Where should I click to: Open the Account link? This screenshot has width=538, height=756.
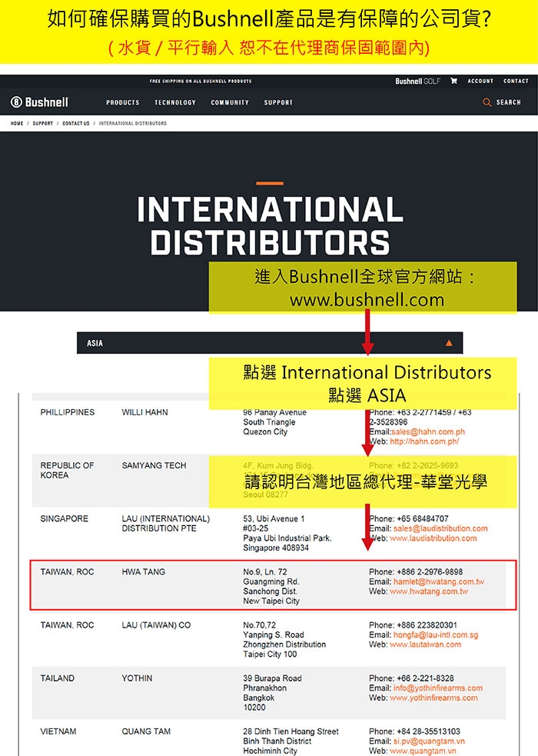pos(480,81)
